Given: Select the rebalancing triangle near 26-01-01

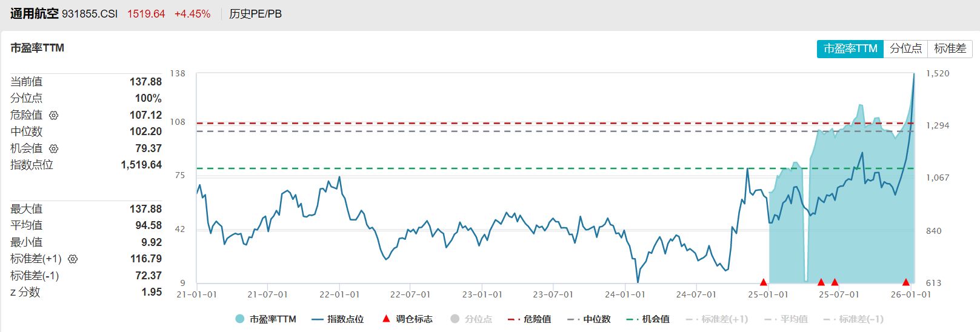Looking at the screenshot, I should point(905,282).
